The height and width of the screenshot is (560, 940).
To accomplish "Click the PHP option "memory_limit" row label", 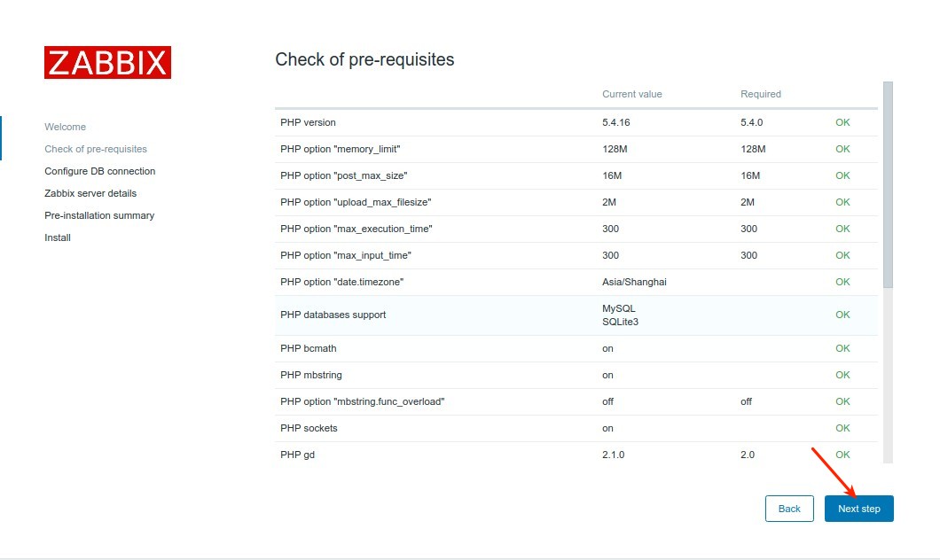I will (x=346, y=149).
